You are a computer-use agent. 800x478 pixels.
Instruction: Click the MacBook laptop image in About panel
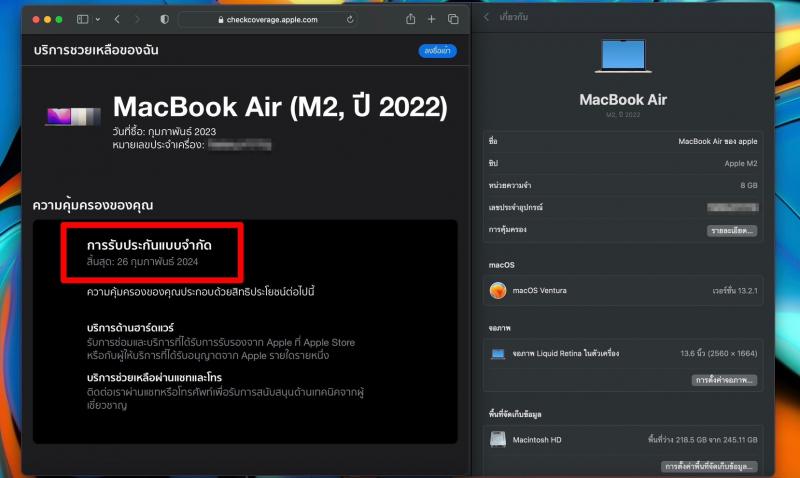click(x=623, y=56)
